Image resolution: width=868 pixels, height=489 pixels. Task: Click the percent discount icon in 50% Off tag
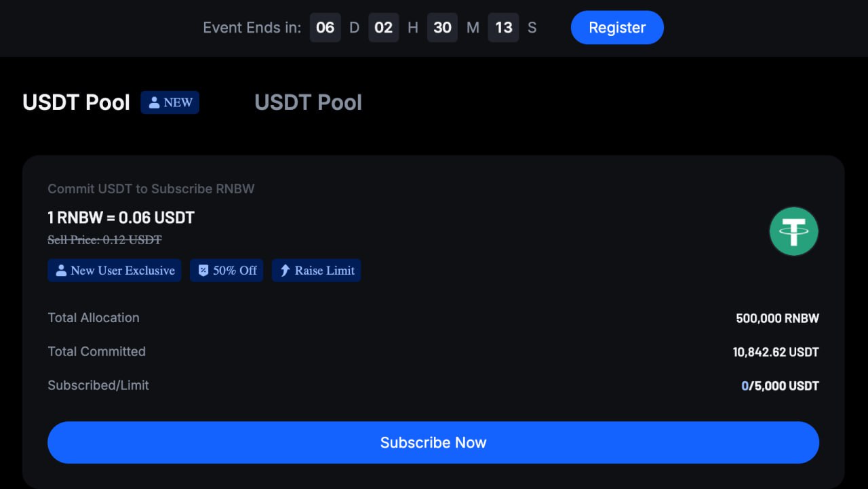[x=203, y=271]
